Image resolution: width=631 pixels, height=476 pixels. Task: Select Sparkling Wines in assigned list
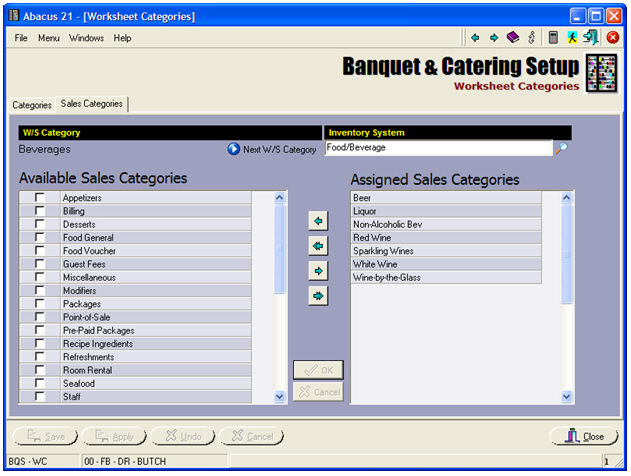click(446, 251)
